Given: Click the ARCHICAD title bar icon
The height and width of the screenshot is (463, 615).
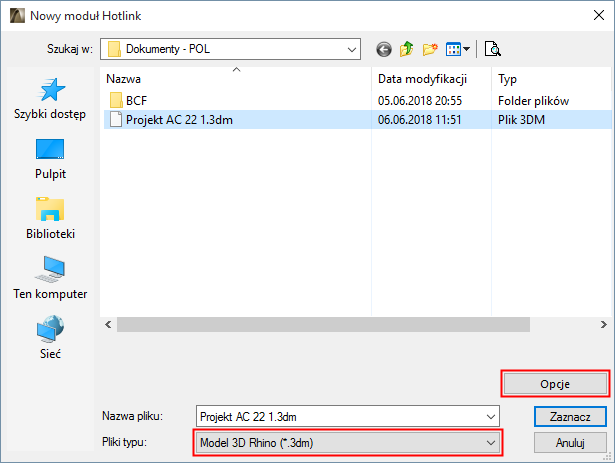Looking at the screenshot, I should point(17,16).
